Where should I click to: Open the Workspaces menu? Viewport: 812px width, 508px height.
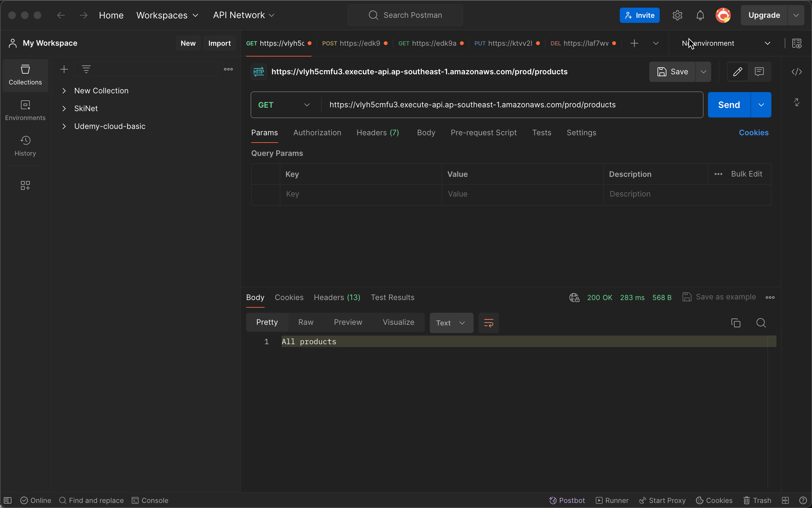tap(167, 15)
